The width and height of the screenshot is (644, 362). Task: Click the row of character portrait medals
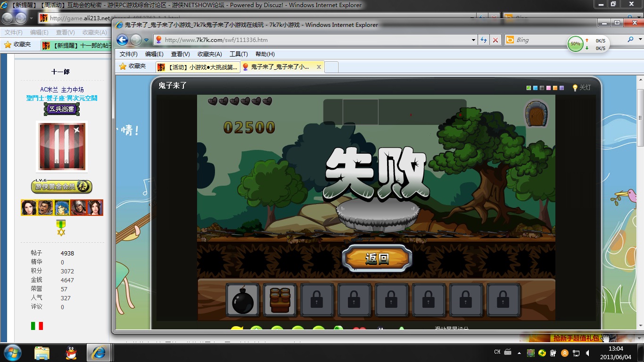pyautogui.click(x=62, y=207)
